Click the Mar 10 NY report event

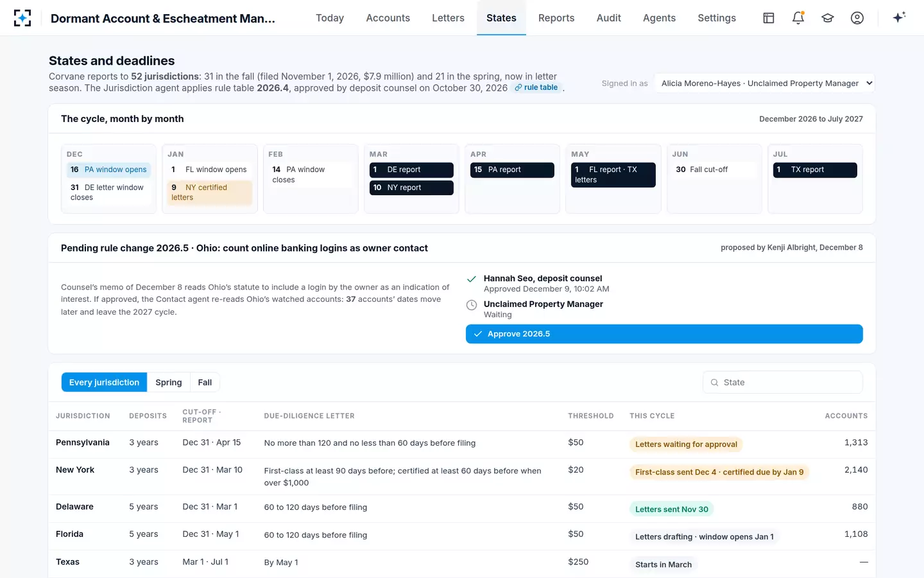[411, 188]
